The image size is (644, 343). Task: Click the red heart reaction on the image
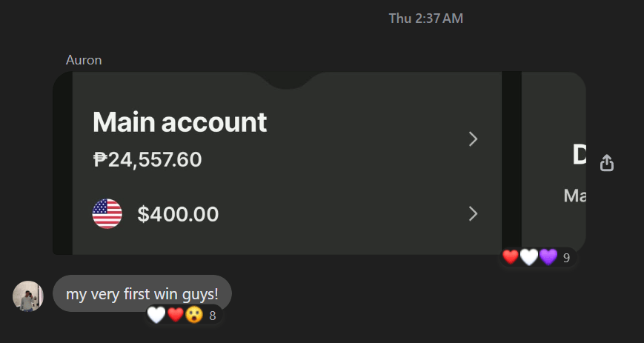(x=511, y=257)
